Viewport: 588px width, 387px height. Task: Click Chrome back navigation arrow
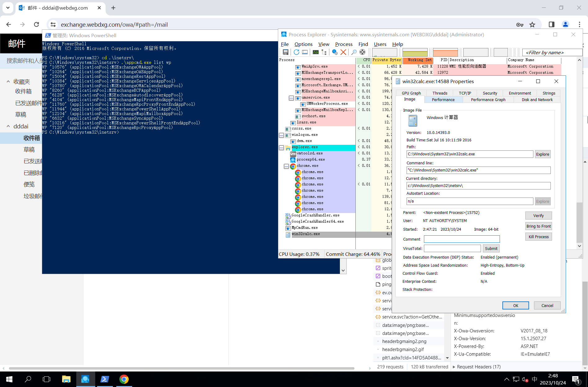pyautogui.click(x=8, y=24)
